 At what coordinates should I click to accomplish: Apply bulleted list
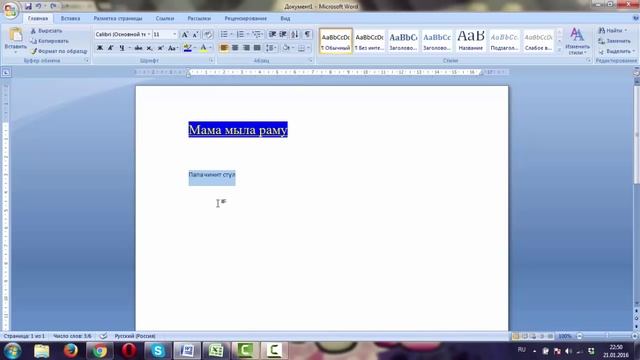pos(224,34)
